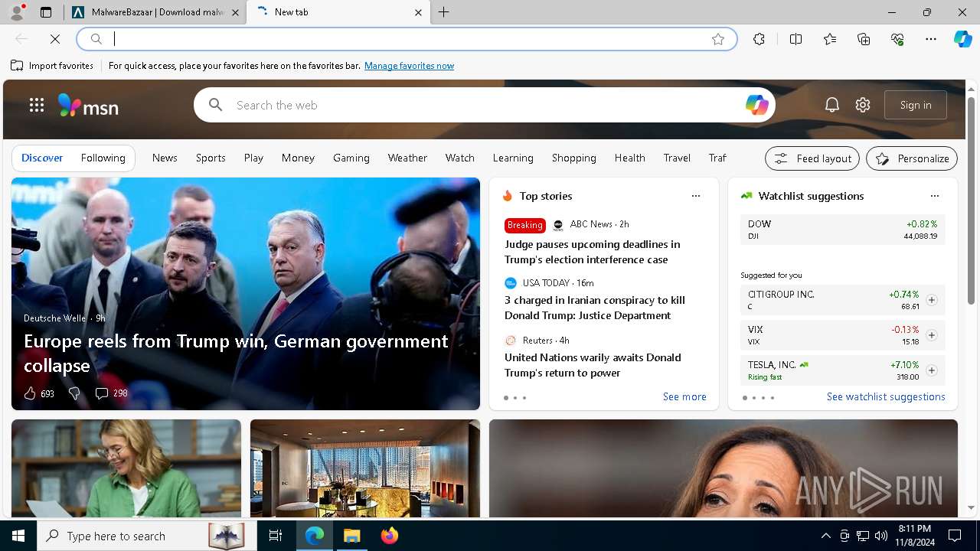
Task: Click the Personalize button
Action: (x=912, y=158)
